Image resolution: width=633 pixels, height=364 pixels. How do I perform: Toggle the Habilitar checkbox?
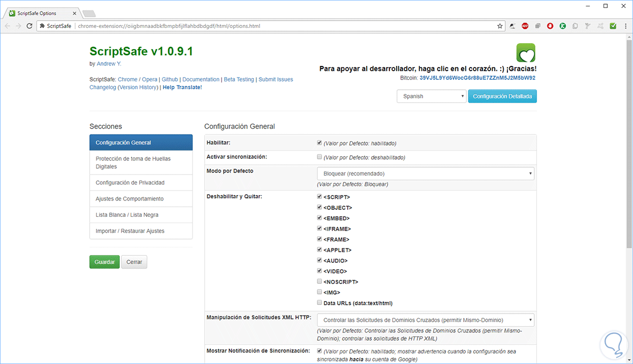click(319, 142)
